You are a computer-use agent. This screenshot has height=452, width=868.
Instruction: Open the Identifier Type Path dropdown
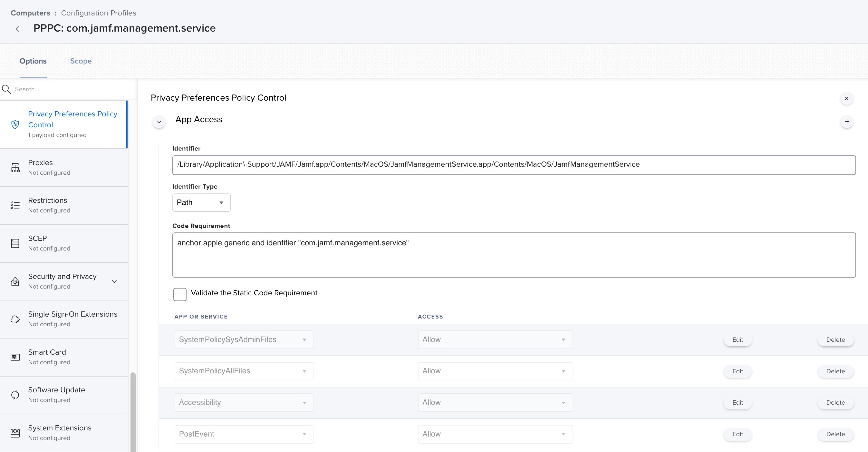point(201,202)
